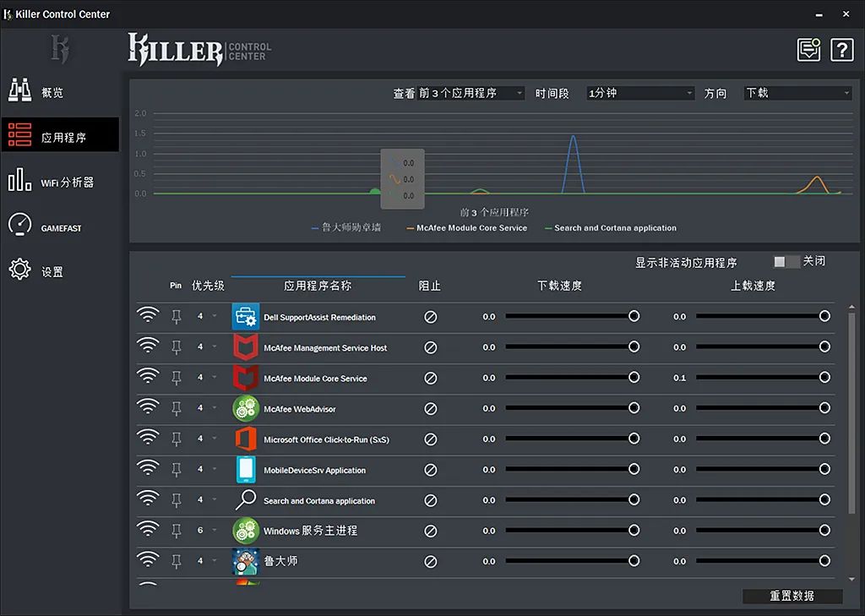Sort by 应用程序名称 column header
Viewport: 865px width, 616px height.
(318, 286)
